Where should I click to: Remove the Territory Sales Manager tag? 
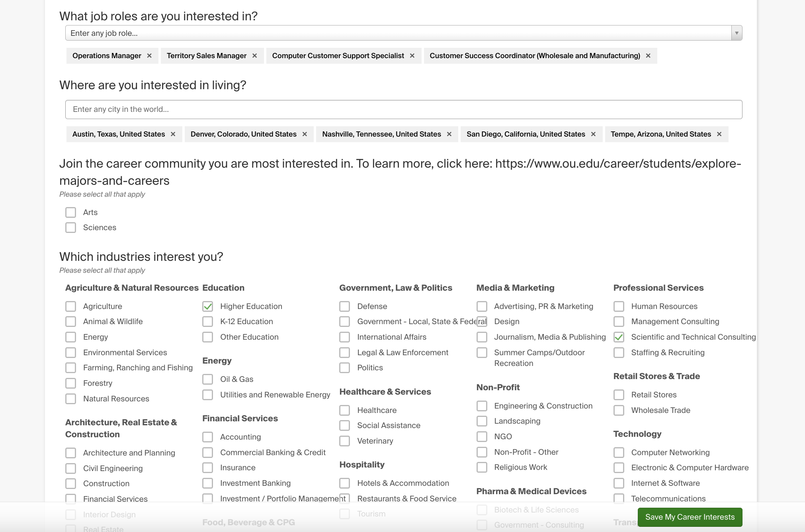coord(254,56)
